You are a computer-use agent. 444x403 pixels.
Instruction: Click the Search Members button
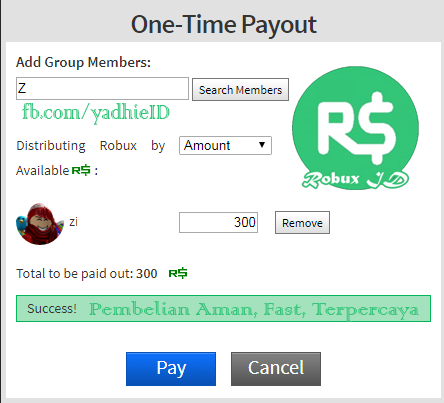point(240,90)
